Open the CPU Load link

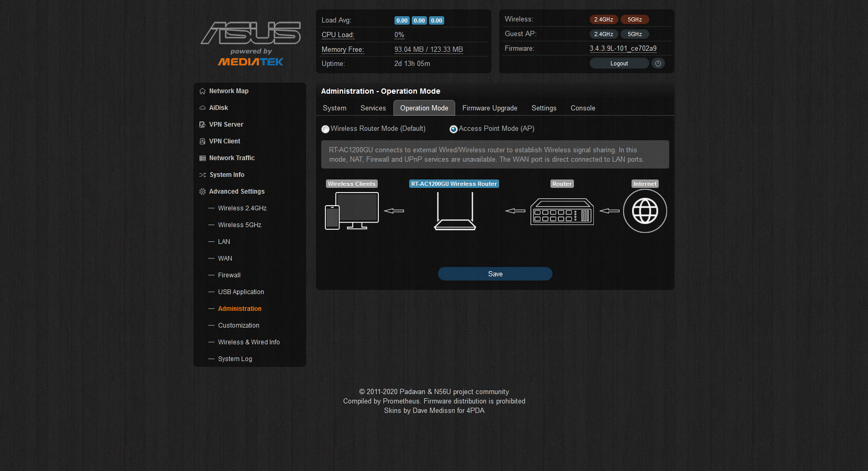point(338,35)
